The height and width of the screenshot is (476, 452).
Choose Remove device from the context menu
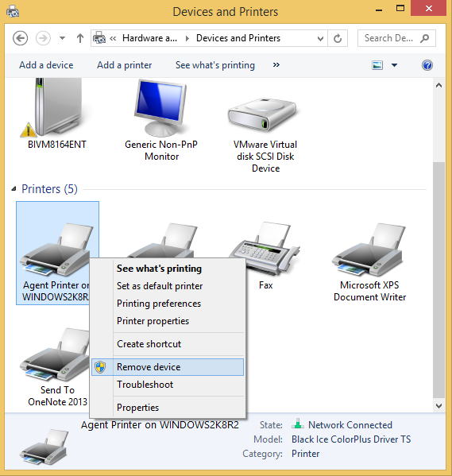tap(168, 367)
